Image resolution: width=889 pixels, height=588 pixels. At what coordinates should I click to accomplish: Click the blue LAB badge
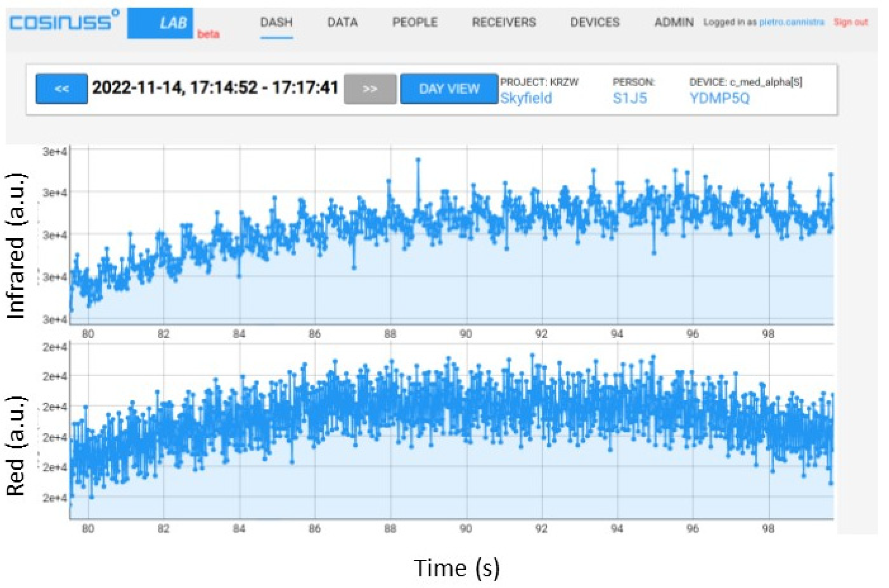160,23
